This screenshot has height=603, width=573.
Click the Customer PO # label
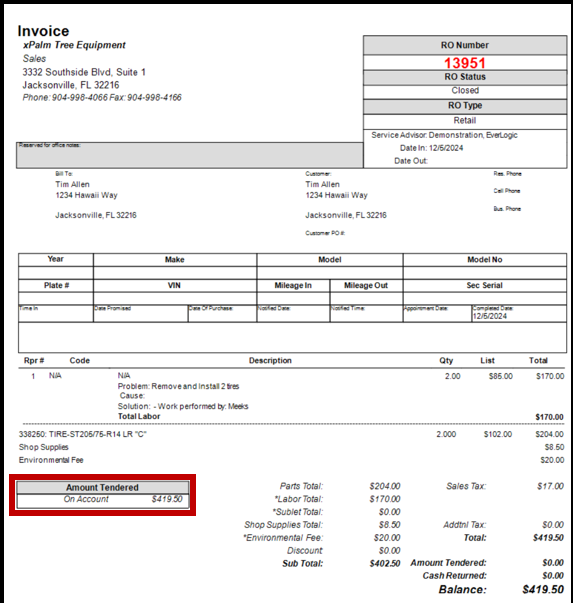(325, 233)
